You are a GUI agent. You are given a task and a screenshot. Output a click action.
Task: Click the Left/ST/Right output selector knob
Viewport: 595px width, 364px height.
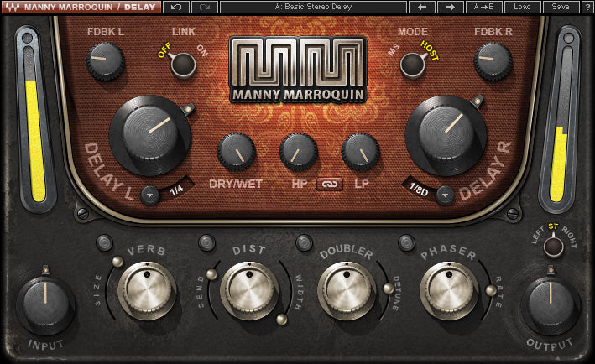[x=552, y=247]
